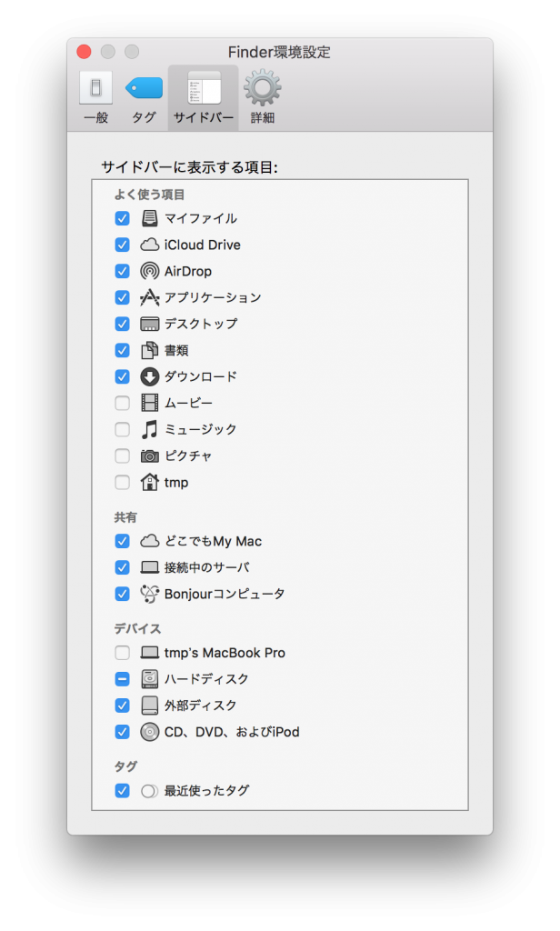The width and height of the screenshot is (560, 931).
Task: Uncheck the 外部ディスク checkbox
Action: coord(123,706)
